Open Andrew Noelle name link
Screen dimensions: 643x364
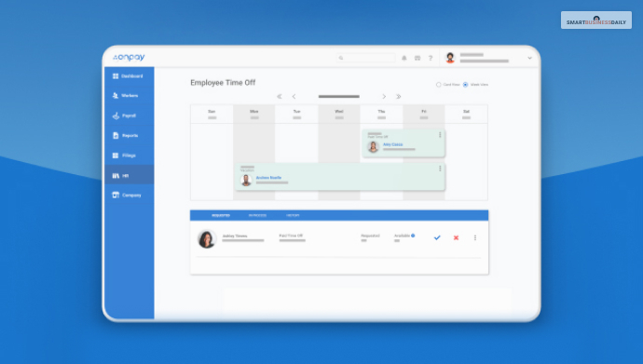point(268,178)
